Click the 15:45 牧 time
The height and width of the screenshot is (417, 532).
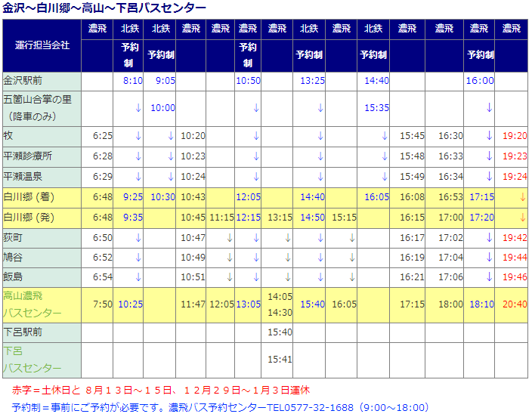[x=412, y=136]
